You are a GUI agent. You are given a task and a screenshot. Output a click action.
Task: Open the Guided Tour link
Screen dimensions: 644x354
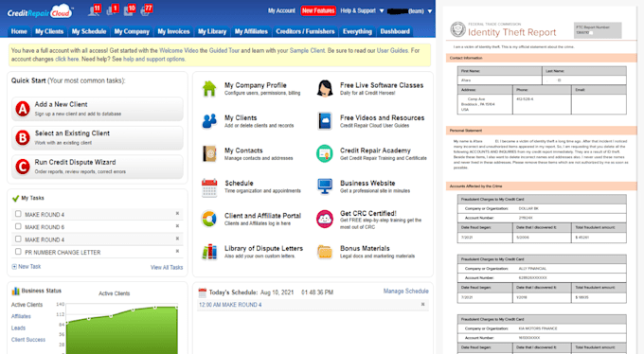point(224,50)
